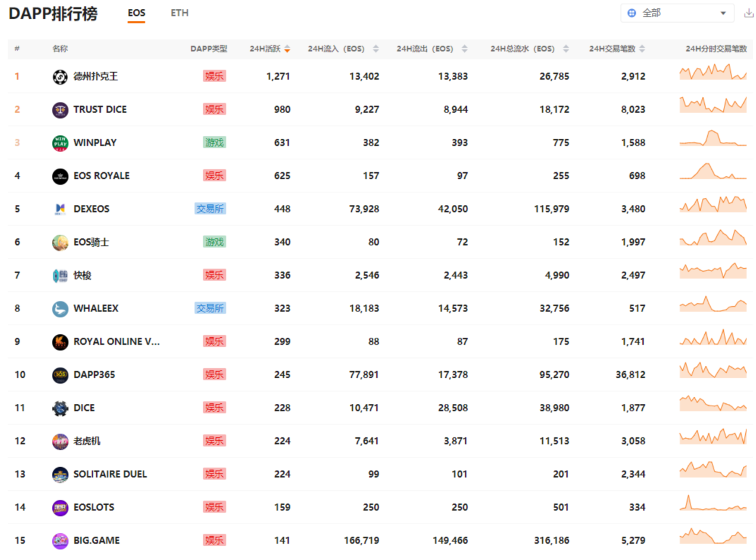Click the DICE app icon
This screenshot has height=560, width=756.
pos(60,408)
